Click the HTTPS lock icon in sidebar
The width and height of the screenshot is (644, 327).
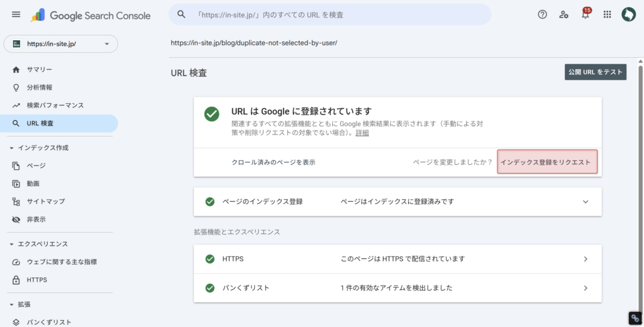16,280
